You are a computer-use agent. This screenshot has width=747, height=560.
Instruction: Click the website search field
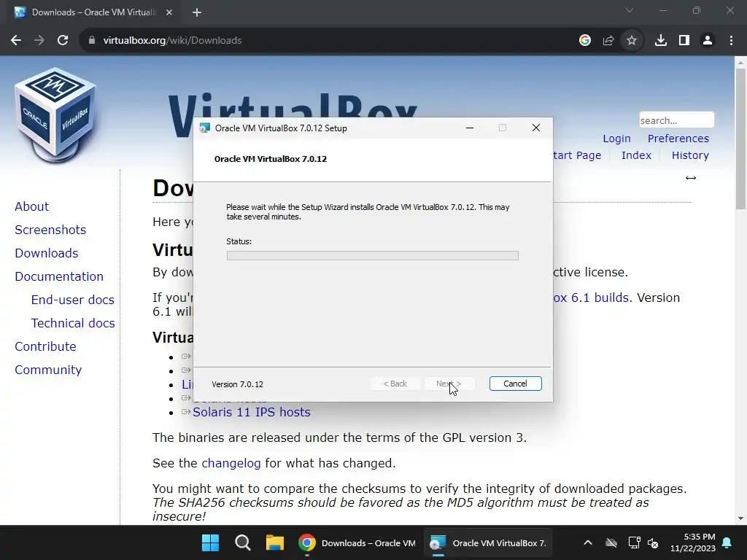pos(676,120)
